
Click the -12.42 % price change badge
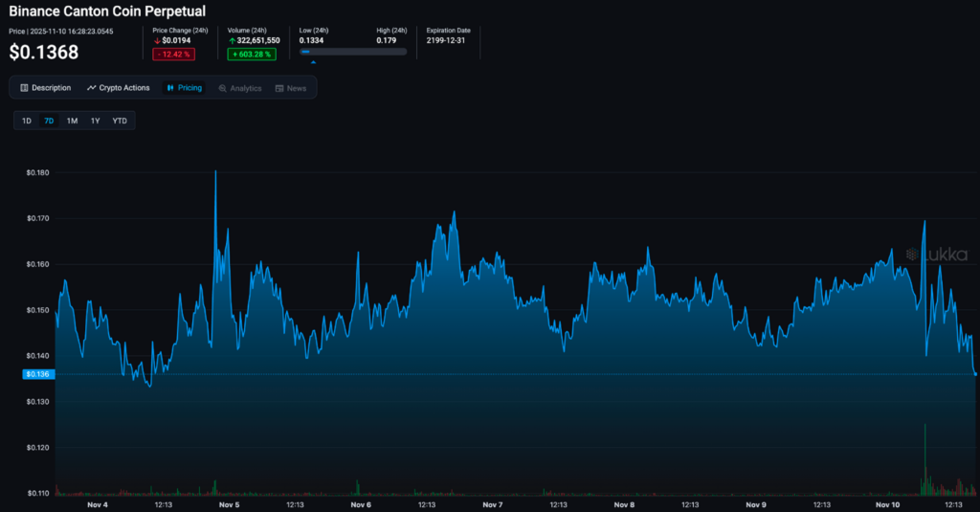coord(174,55)
